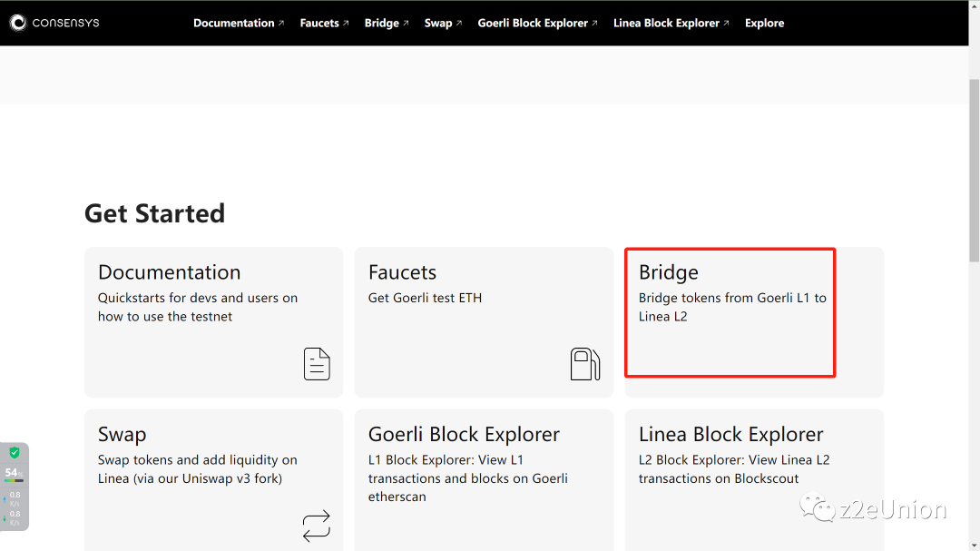Click the Consensys brand name text
The image size is (980, 551).
click(x=65, y=23)
